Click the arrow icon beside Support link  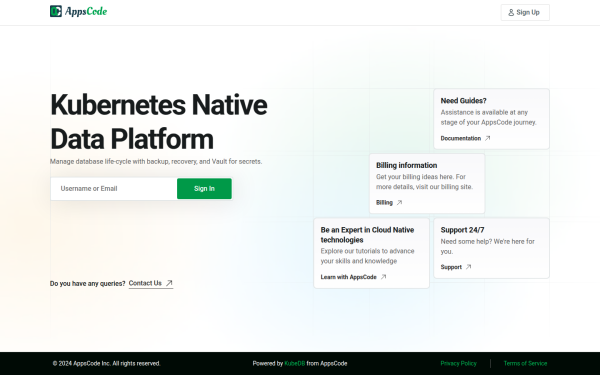coord(468,267)
